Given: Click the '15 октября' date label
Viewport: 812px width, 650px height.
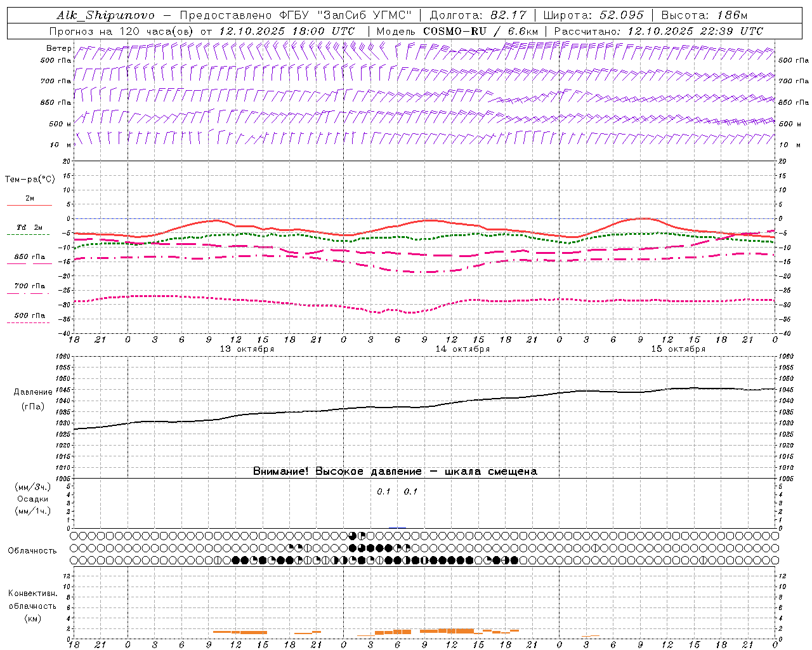Looking at the screenshot, I should click(678, 349).
